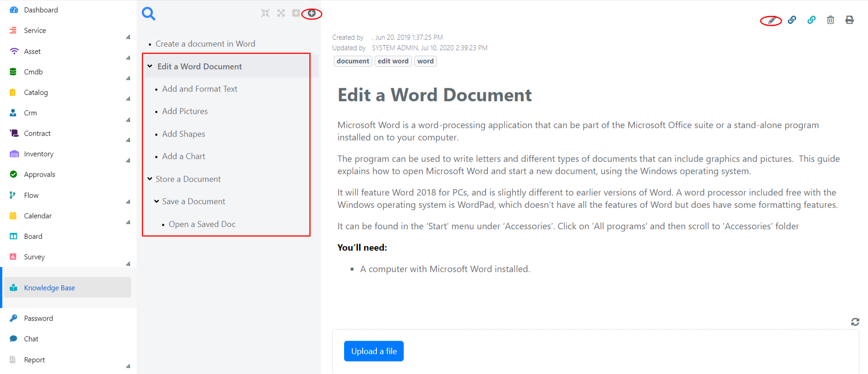The height and width of the screenshot is (374, 868).
Task: Click the Dashboard gauge icon
Action: click(x=14, y=10)
